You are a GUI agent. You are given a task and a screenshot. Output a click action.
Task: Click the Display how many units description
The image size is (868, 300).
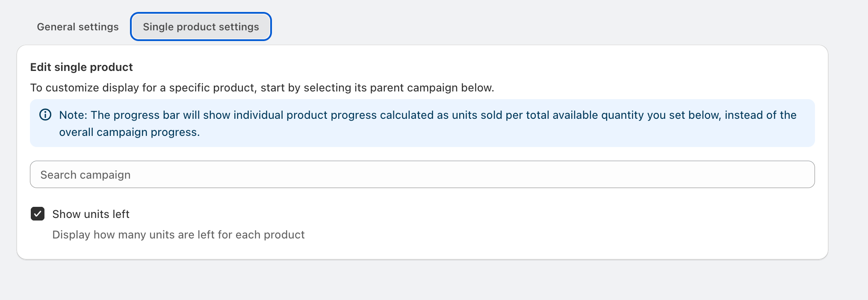coord(178,234)
